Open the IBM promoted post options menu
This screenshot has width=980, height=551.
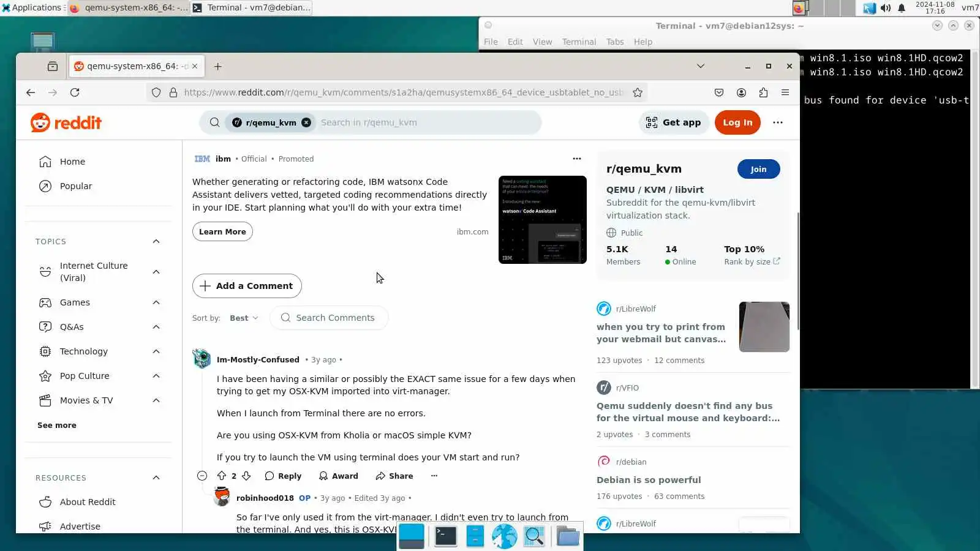click(576, 159)
